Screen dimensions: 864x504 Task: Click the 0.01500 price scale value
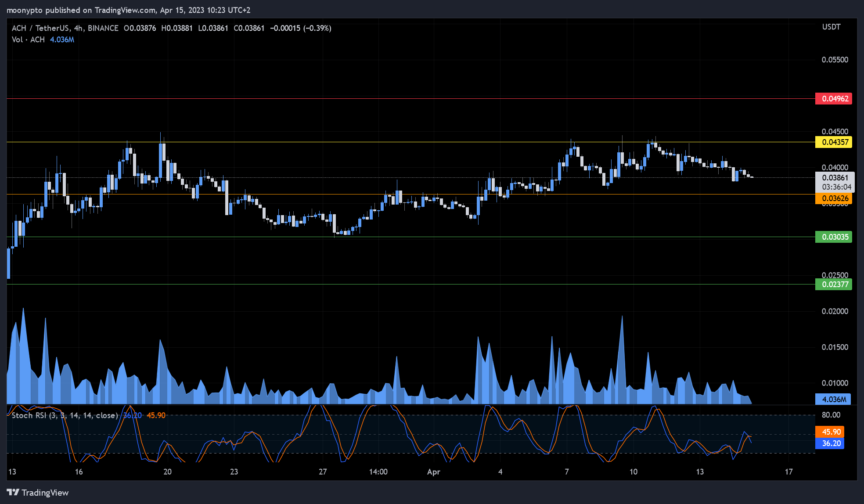coord(835,347)
